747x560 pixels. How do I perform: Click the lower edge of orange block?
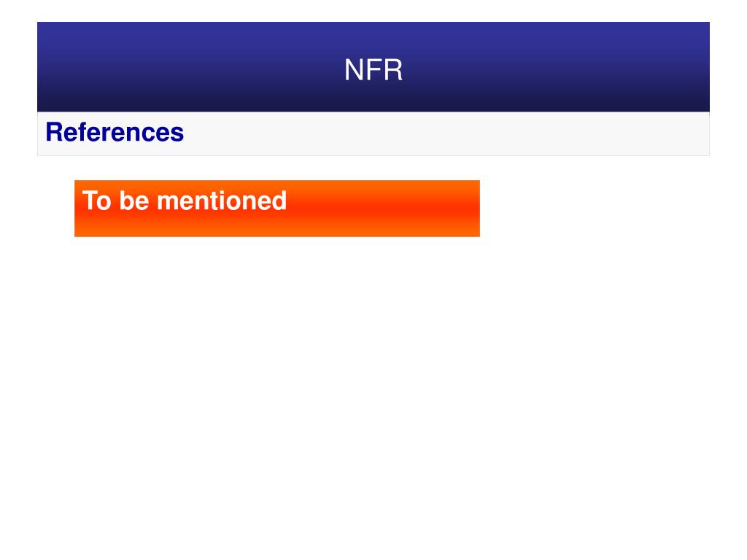(276, 234)
